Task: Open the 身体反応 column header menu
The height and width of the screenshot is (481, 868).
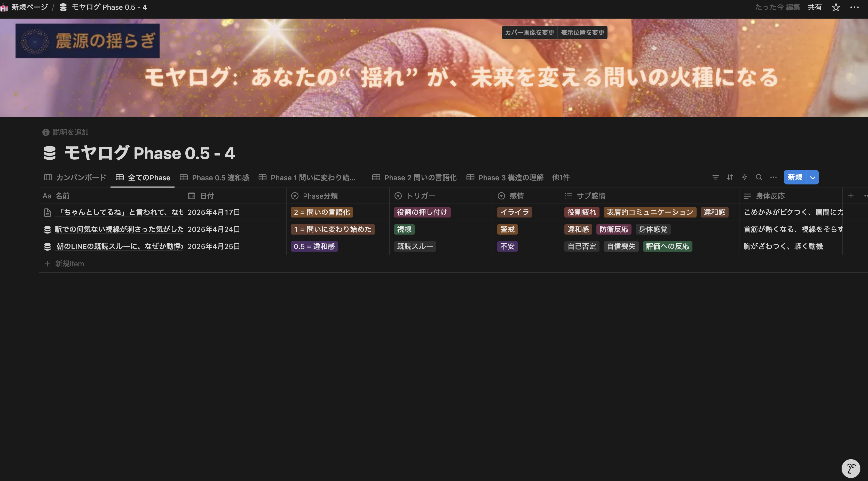Action: (791, 196)
